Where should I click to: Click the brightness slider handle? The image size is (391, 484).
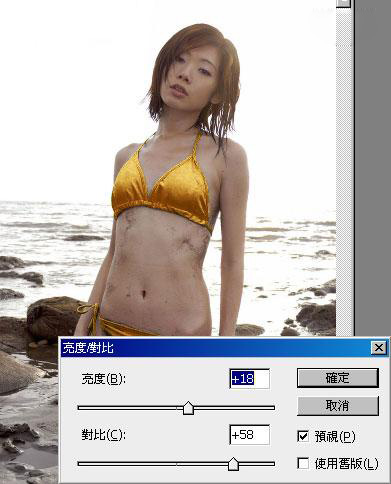tap(188, 408)
